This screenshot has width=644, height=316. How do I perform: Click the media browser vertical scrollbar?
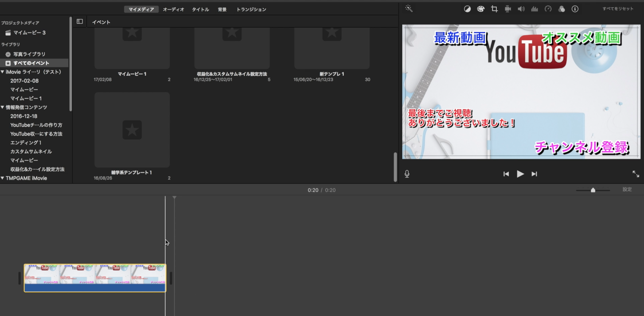click(395, 167)
